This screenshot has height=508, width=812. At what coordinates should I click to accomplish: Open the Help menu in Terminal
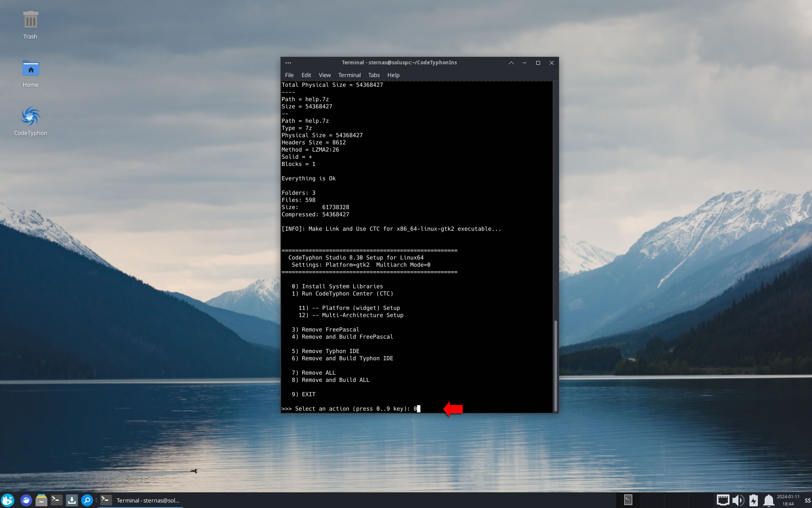pyautogui.click(x=393, y=75)
